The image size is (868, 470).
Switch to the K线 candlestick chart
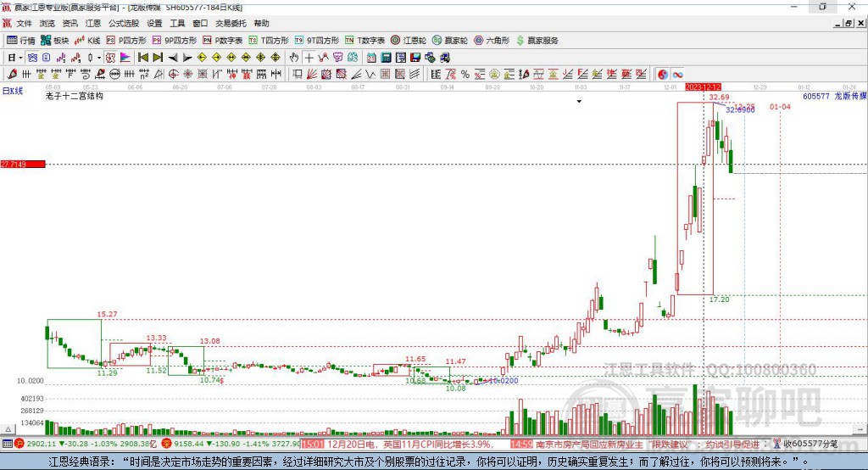pyautogui.click(x=87, y=41)
